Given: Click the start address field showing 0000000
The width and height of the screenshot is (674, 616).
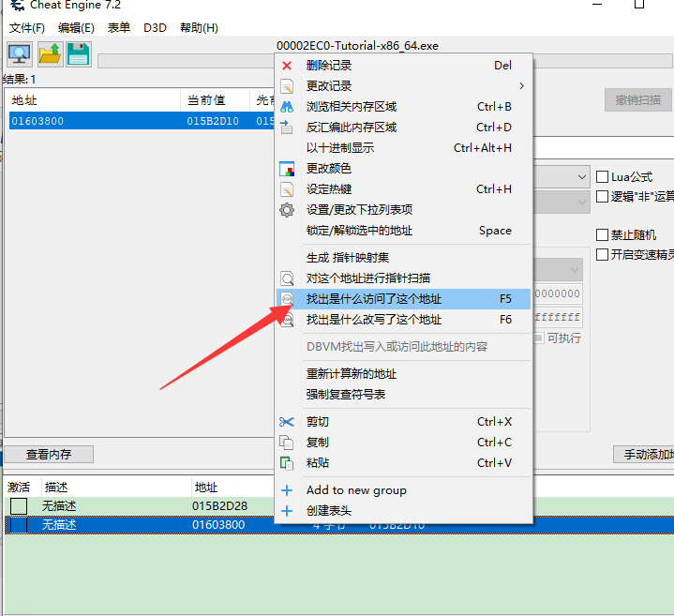Looking at the screenshot, I should (558, 294).
